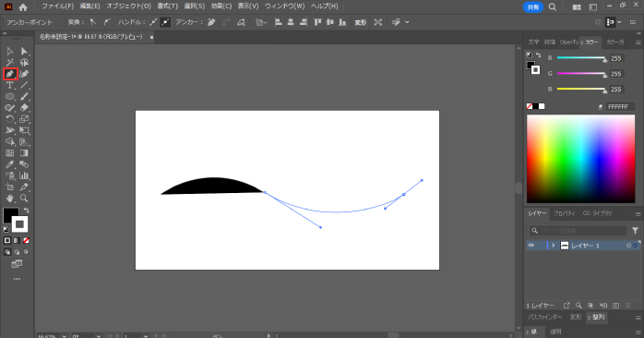Select the Rotate tool
The height and width of the screenshot is (338, 644).
click(x=10, y=119)
